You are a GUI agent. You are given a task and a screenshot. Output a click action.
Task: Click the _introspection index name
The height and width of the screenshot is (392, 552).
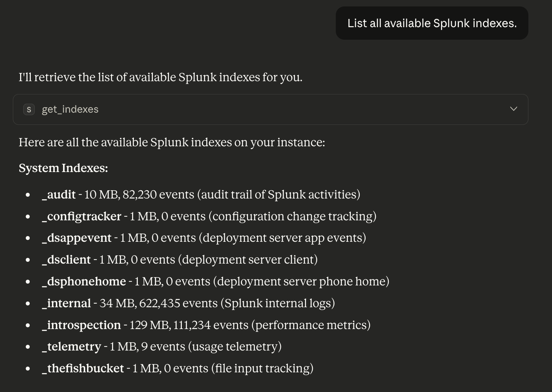coord(81,325)
